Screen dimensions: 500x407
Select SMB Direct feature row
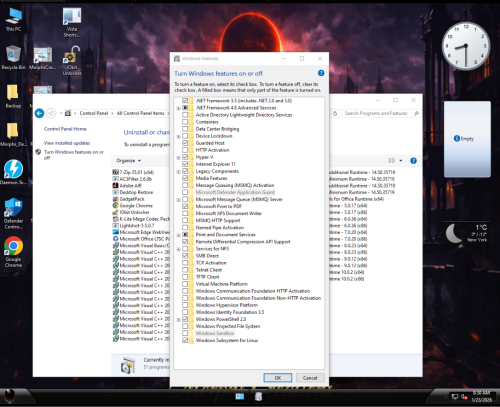[x=207, y=256]
